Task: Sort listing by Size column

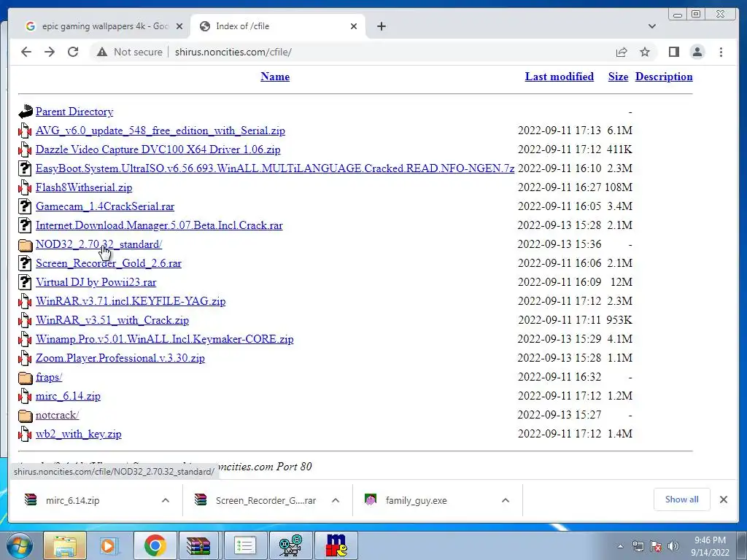Action: click(x=618, y=77)
